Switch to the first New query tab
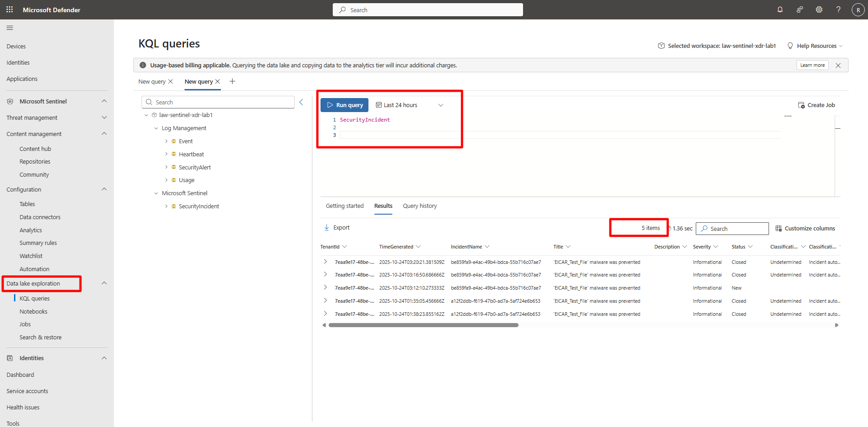 click(x=152, y=81)
